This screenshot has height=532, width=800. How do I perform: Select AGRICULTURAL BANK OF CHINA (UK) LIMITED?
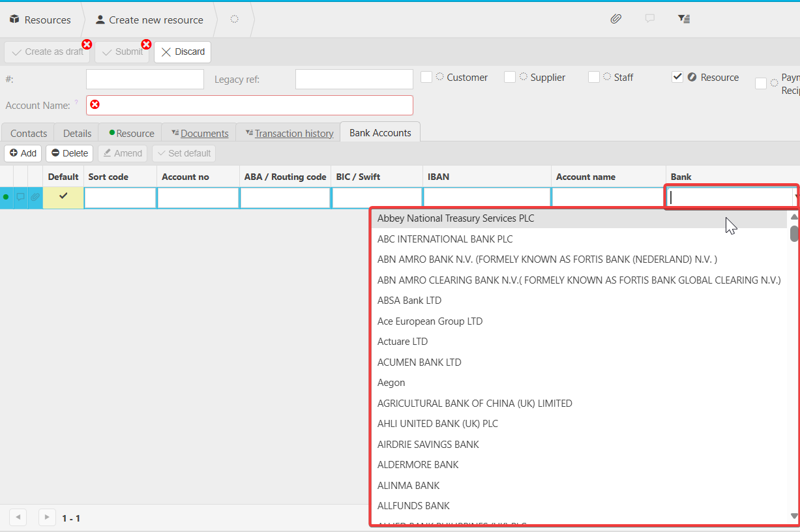(579, 404)
